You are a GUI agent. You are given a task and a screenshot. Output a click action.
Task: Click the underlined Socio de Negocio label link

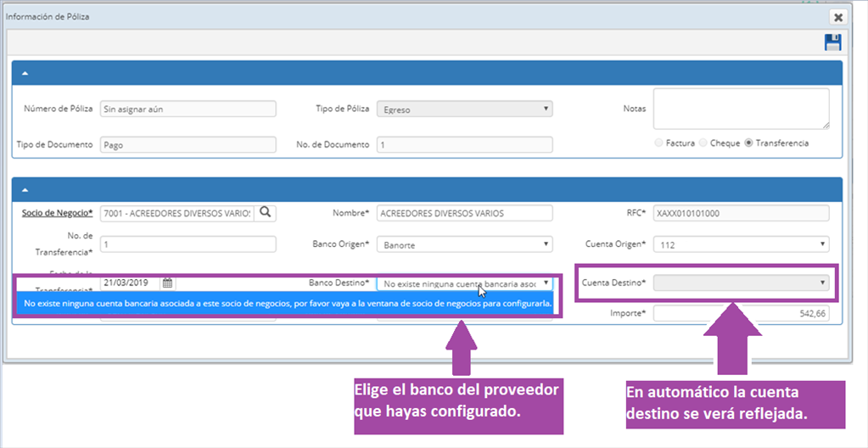point(57,213)
